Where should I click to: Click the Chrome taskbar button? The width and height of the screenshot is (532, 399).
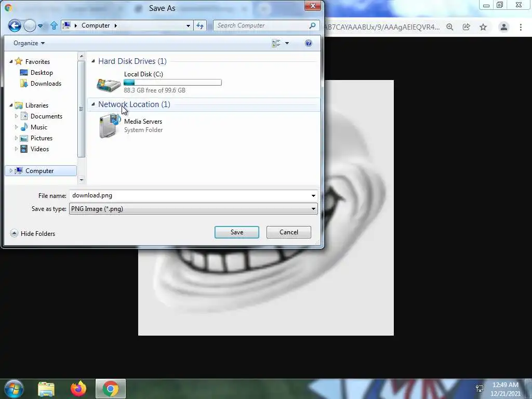[111, 389]
